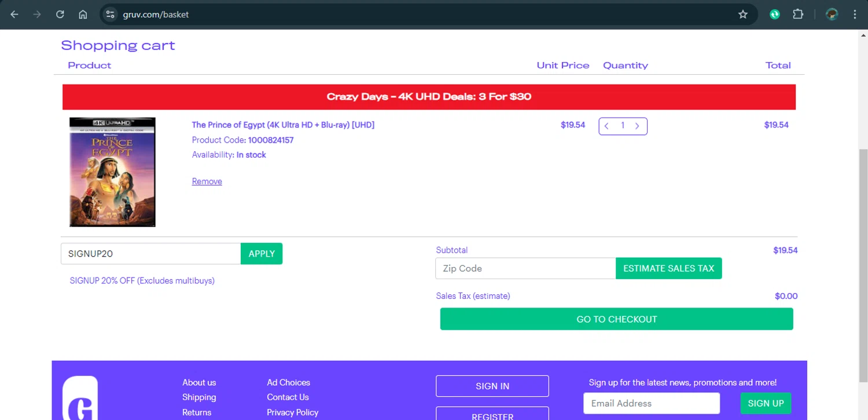Click the footer Register button
Screen dimensions: 868x420
(492, 414)
